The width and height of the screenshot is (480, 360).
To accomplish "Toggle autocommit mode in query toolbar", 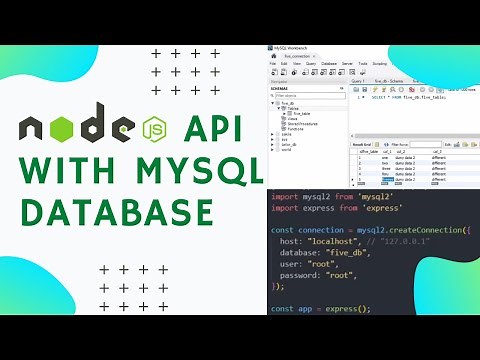I will (440, 89).
